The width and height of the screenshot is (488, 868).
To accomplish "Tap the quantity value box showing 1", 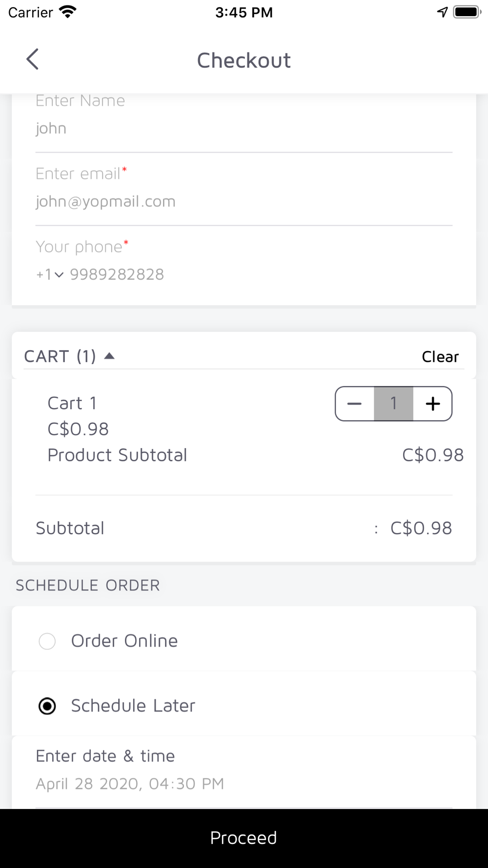I will pyautogui.click(x=394, y=404).
